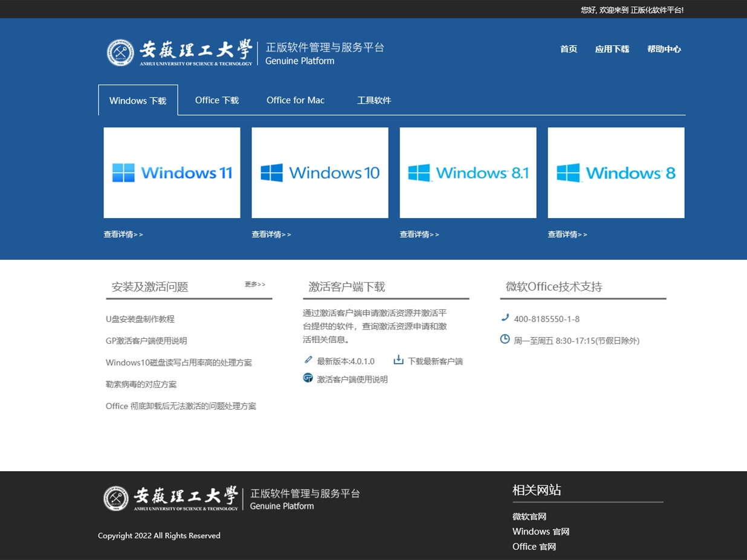Viewport: 747px width, 560px height.
Task: Go to 帮助中心 in the navigation
Action: click(664, 49)
